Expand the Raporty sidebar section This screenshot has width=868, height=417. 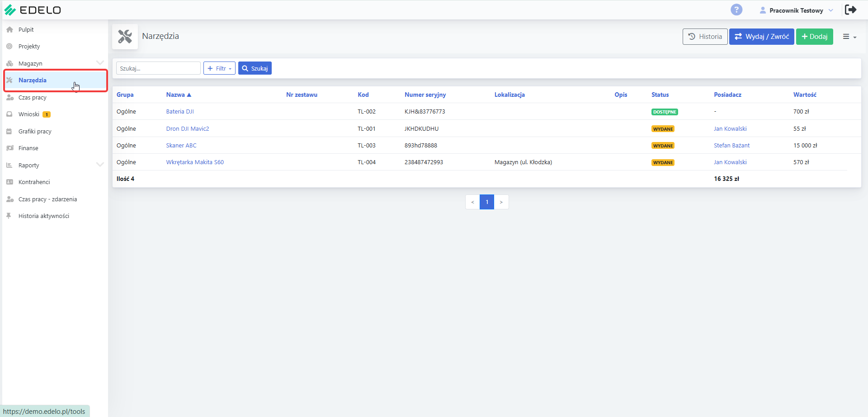(100, 165)
